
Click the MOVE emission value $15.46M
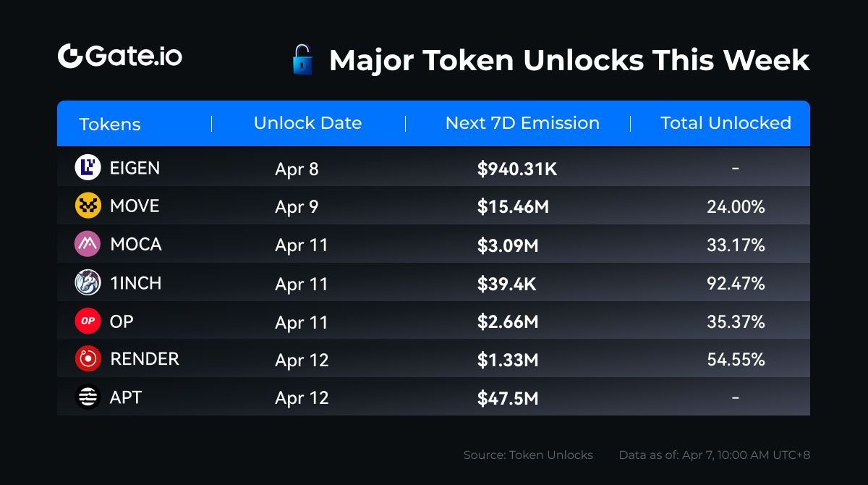[513, 207]
